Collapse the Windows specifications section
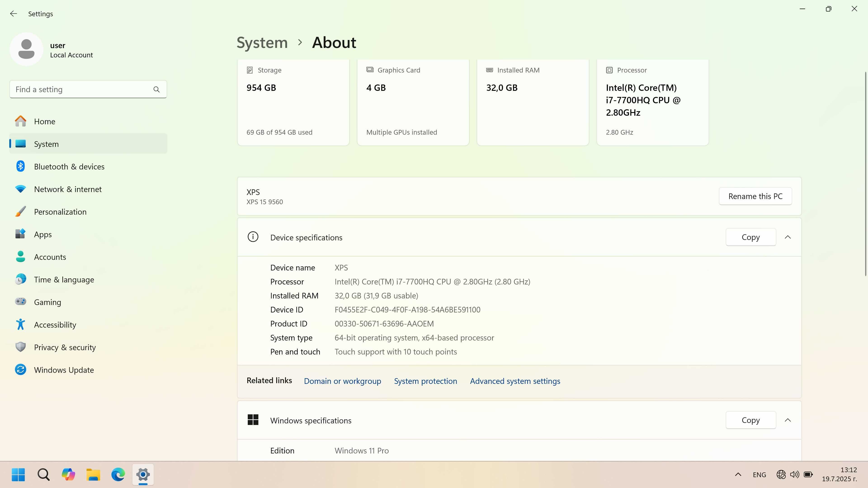The height and width of the screenshot is (488, 868). tap(788, 420)
